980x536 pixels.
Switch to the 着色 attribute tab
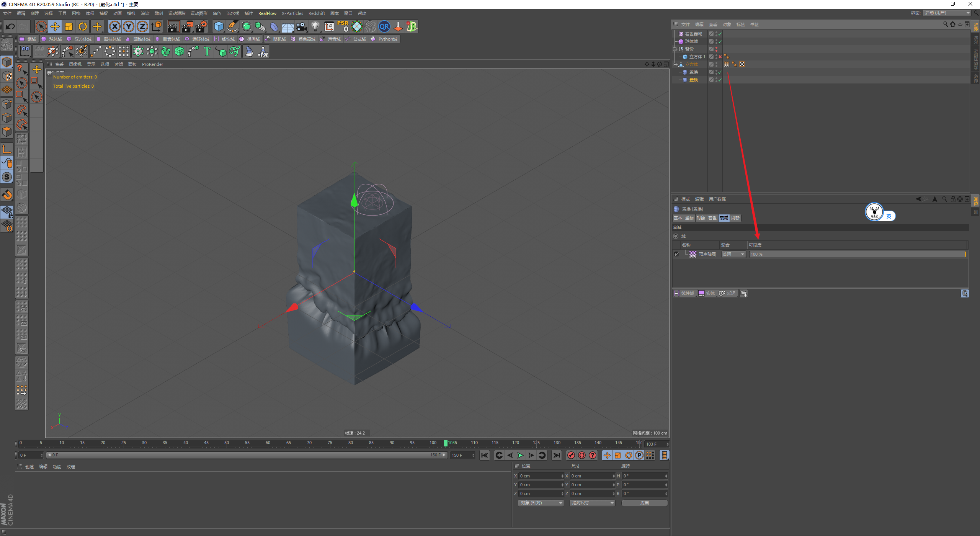point(712,218)
